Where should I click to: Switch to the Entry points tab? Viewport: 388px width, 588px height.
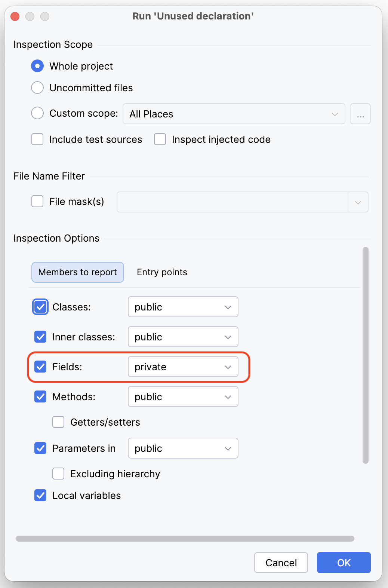click(162, 272)
